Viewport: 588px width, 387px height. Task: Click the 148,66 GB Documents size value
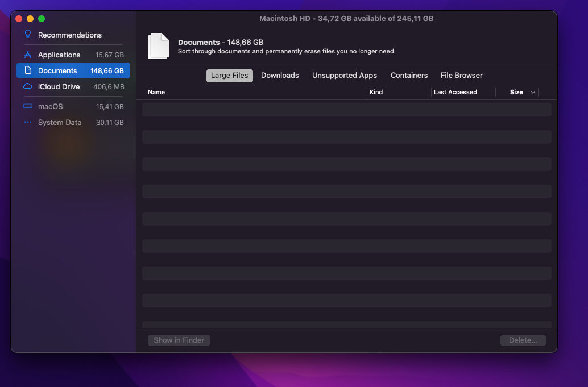(x=107, y=71)
